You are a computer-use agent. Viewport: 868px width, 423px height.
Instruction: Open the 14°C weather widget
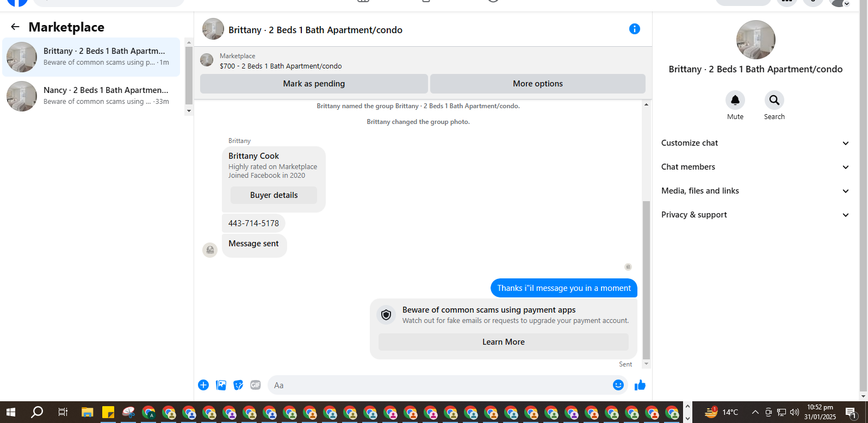[721, 412]
